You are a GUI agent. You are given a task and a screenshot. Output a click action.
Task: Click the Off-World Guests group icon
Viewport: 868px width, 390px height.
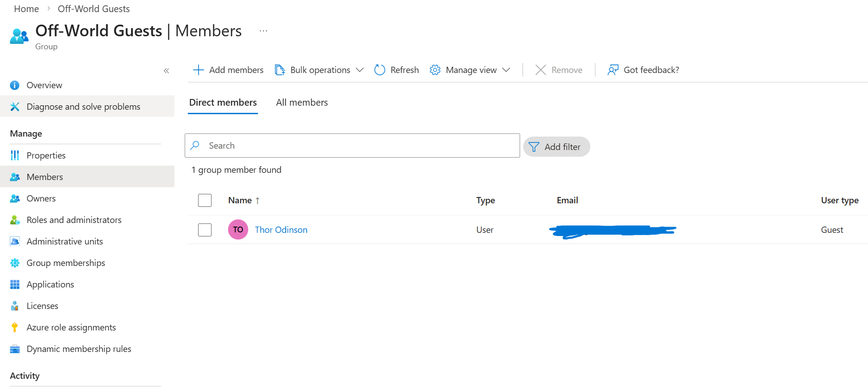coord(19,36)
